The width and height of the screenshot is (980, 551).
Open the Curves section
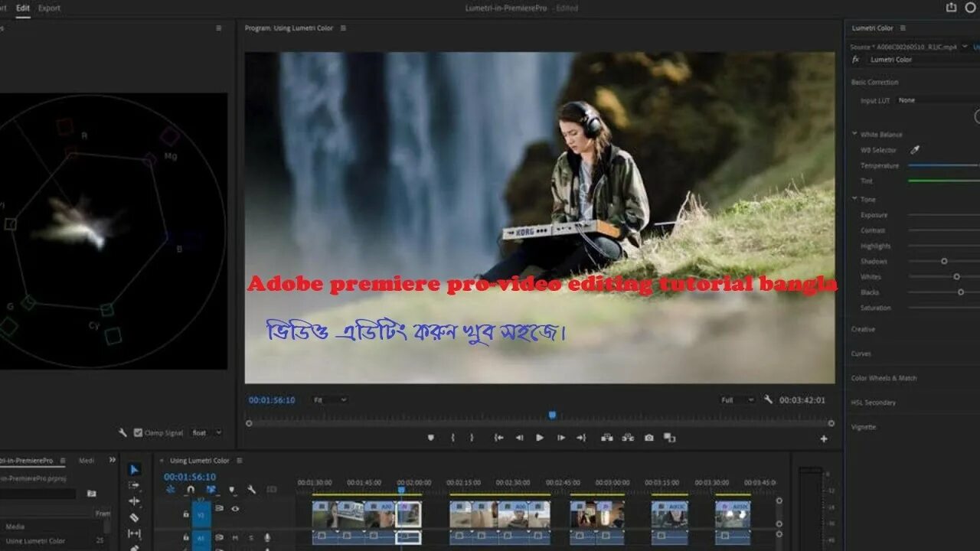click(861, 354)
